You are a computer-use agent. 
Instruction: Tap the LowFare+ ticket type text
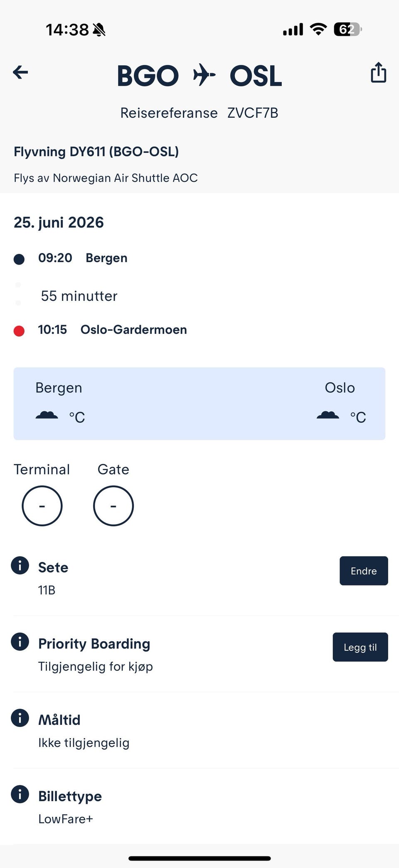tap(66, 819)
